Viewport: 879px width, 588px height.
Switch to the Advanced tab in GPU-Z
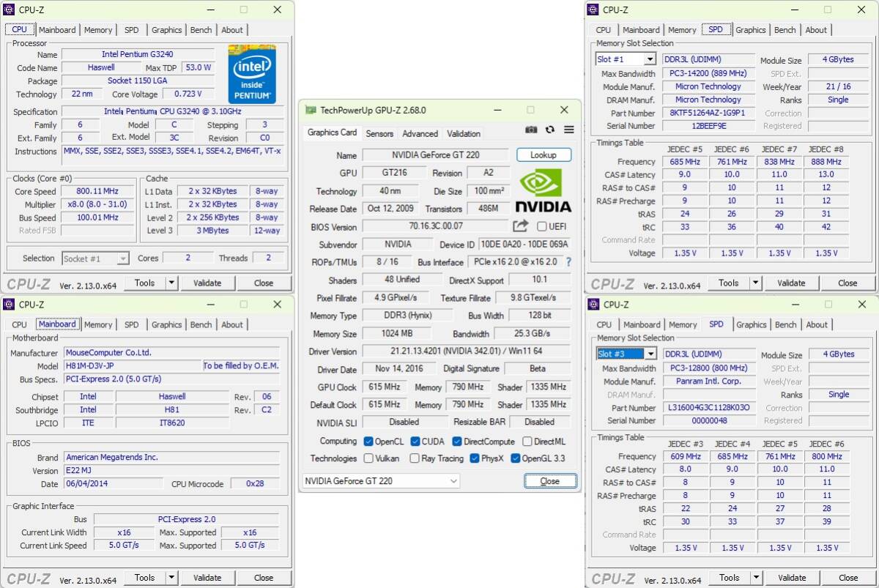(x=420, y=134)
